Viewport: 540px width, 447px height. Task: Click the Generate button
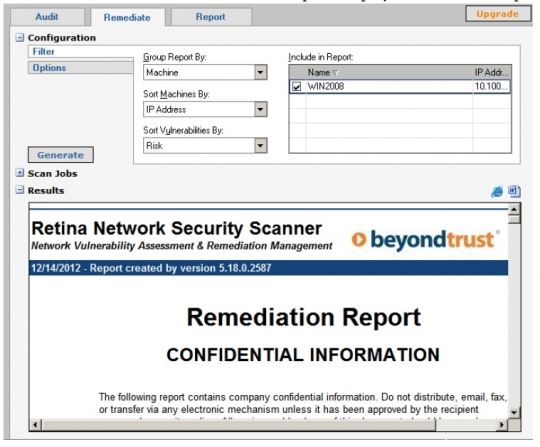point(61,155)
